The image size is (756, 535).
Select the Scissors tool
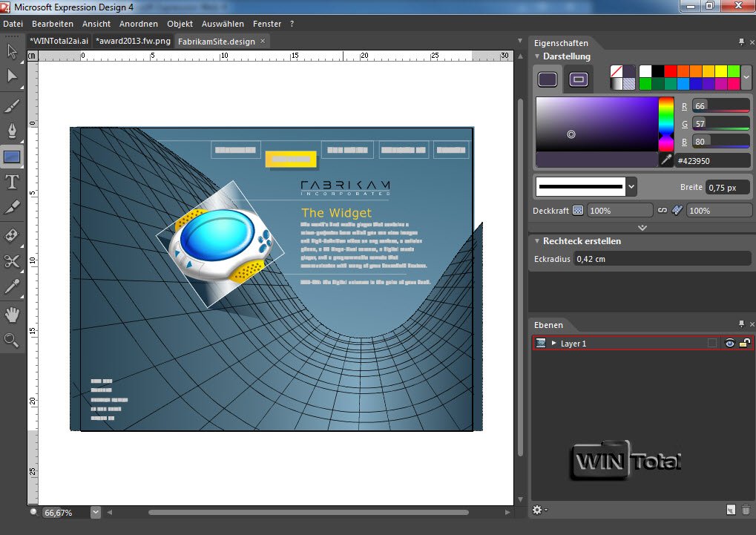point(12,260)
